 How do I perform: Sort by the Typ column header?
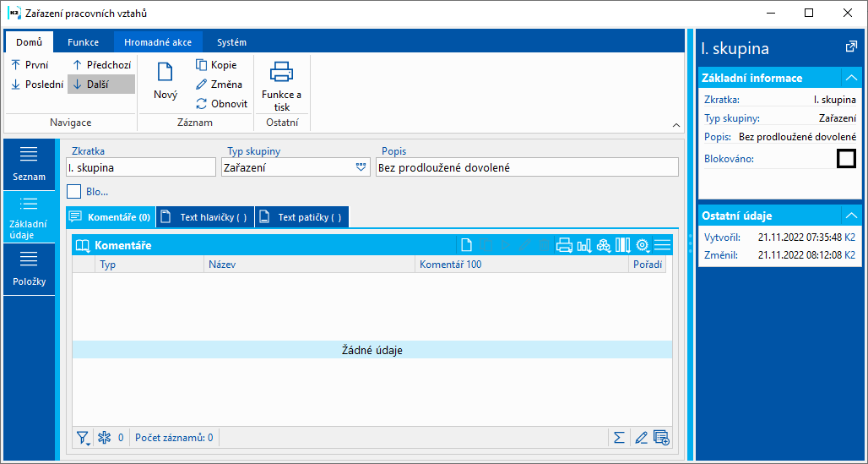(x=149, y=265)
